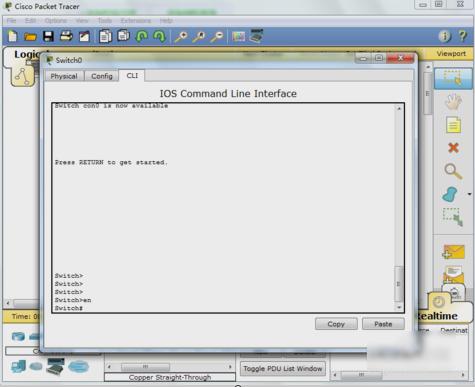Select the Move Layout hand tool

[453, 102]
